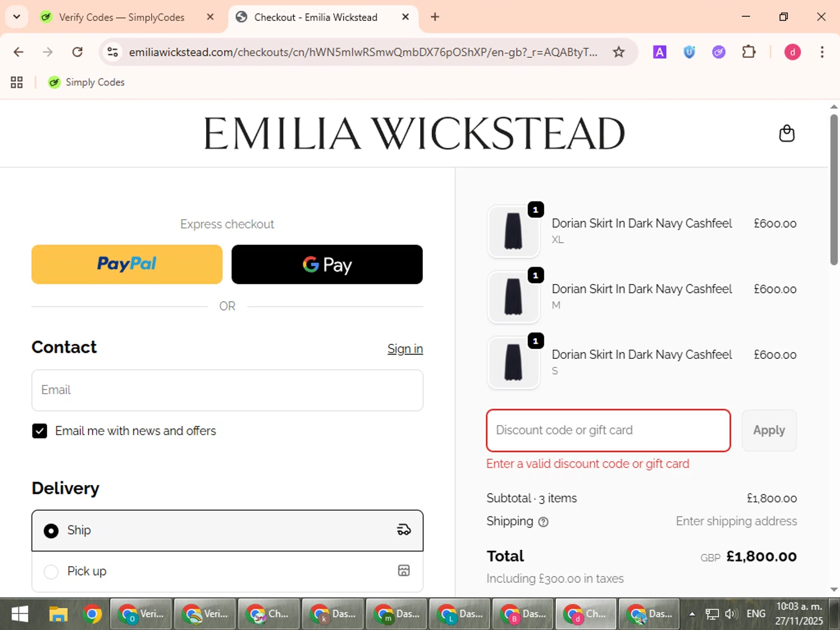This screenshot has height=630, width=840.
Task: Open the Extensions puzzle piece menu
Action: tap(749, 52)
